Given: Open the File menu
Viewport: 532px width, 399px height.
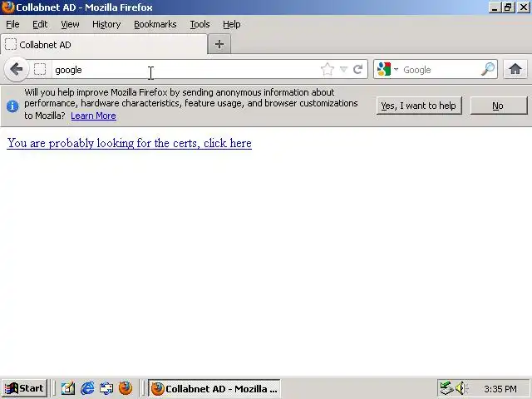Looking at the screenshot, I should (12, 24).
